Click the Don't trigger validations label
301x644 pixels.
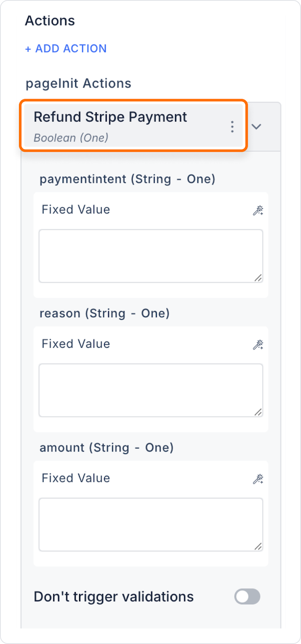pos(114,597)
